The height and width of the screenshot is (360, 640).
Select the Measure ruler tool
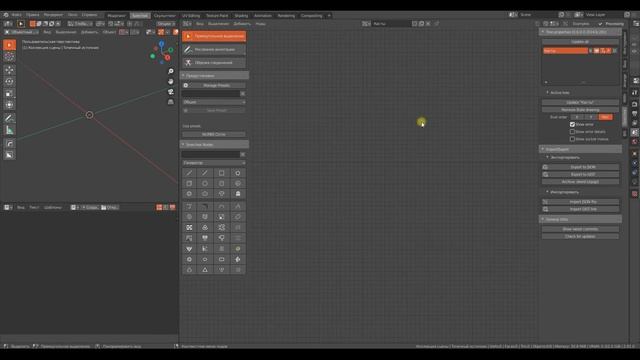[9, 130]
